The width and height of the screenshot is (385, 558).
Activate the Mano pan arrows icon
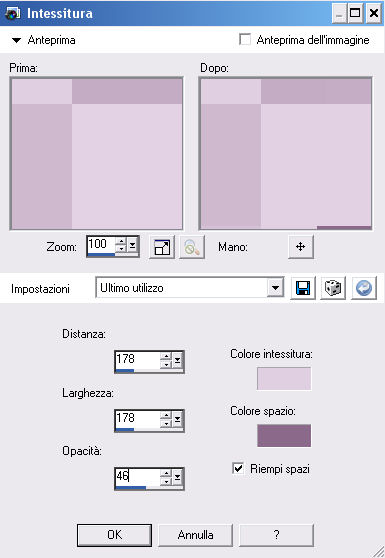[301, 246]
